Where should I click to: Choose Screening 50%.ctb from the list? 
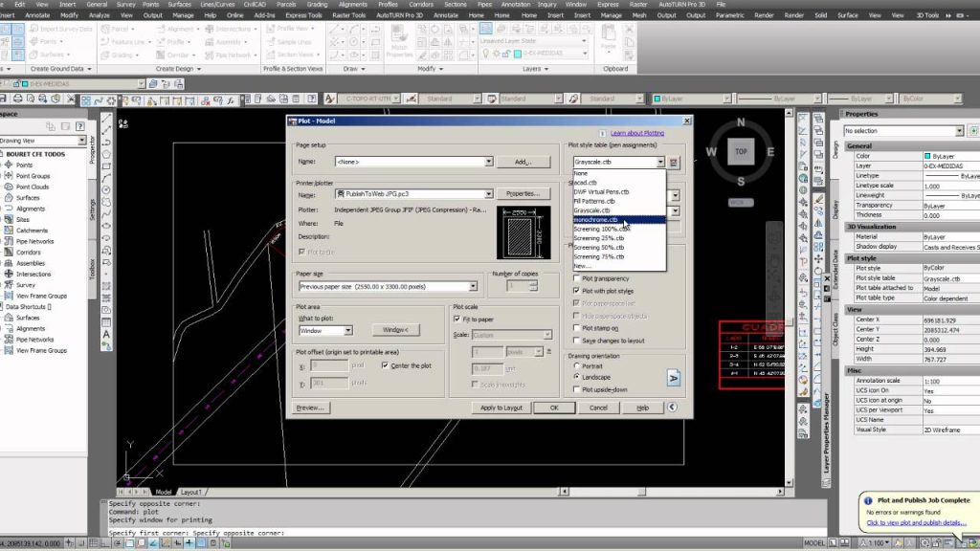tap(619, 248)
